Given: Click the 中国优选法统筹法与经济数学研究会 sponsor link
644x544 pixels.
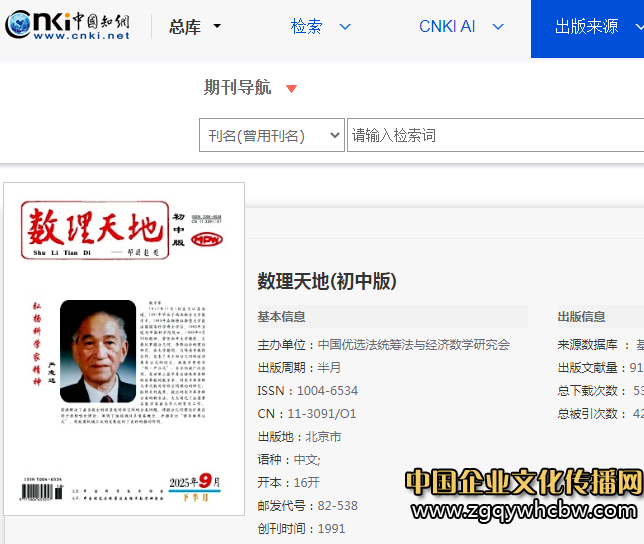Looking at the screenshot, I should [413, 344].
